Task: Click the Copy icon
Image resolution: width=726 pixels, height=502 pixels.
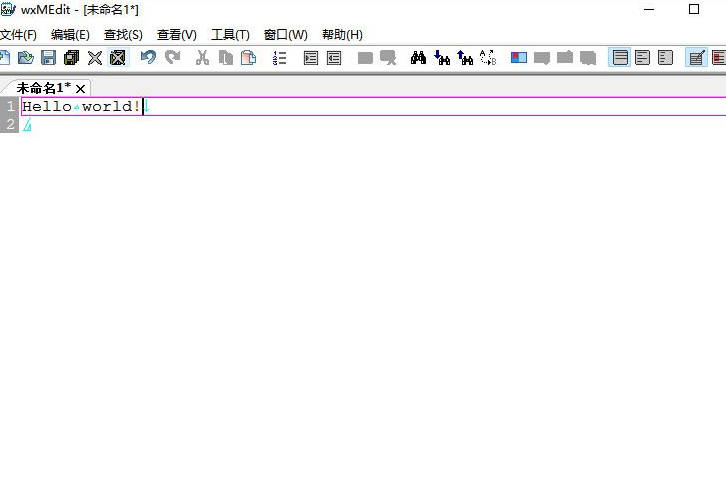Action: click(225, 58)
